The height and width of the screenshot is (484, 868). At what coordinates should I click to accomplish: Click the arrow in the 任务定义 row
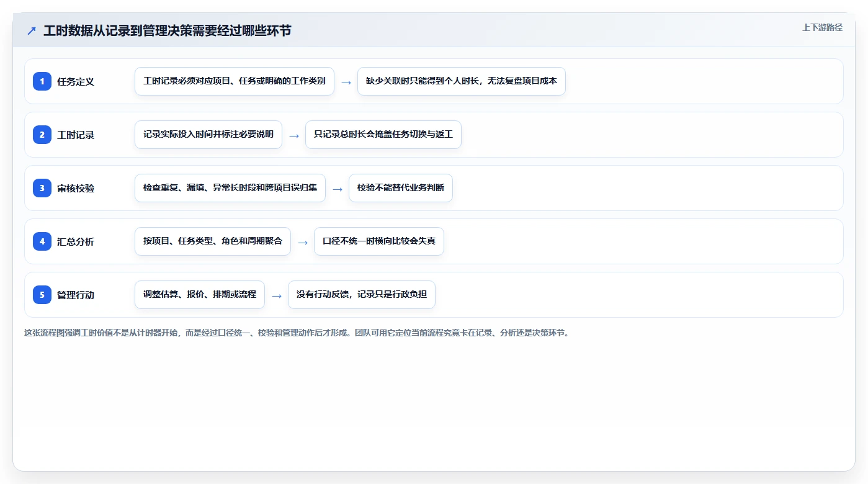(x=346, y=82)
